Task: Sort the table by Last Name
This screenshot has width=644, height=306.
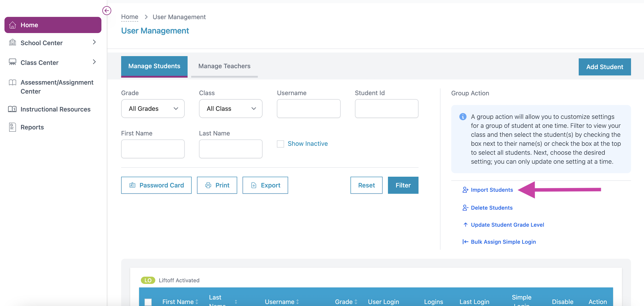Action: click(x=236, y=302)
